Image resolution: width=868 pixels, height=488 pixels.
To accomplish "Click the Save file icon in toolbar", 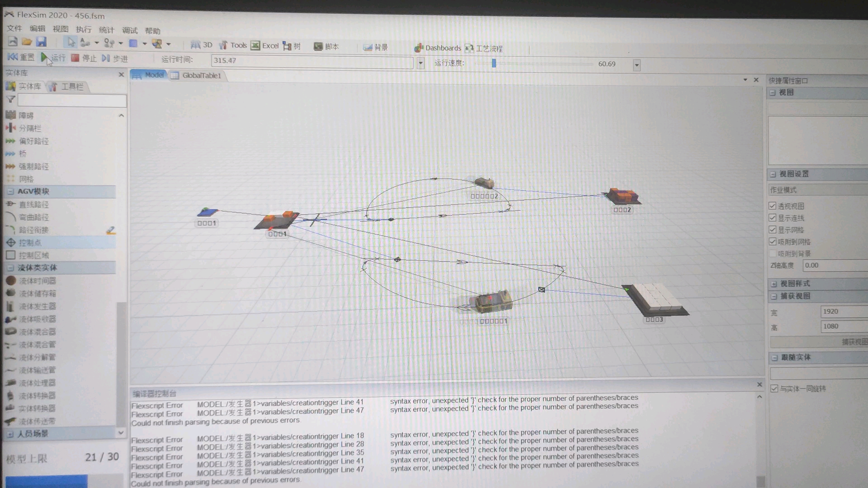I will (x=41, y=42).
